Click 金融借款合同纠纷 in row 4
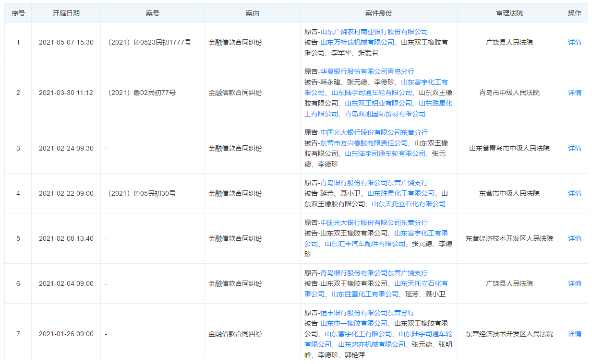Image resolution: width=592 pixels, height=364 pixels. pos(235,193)
